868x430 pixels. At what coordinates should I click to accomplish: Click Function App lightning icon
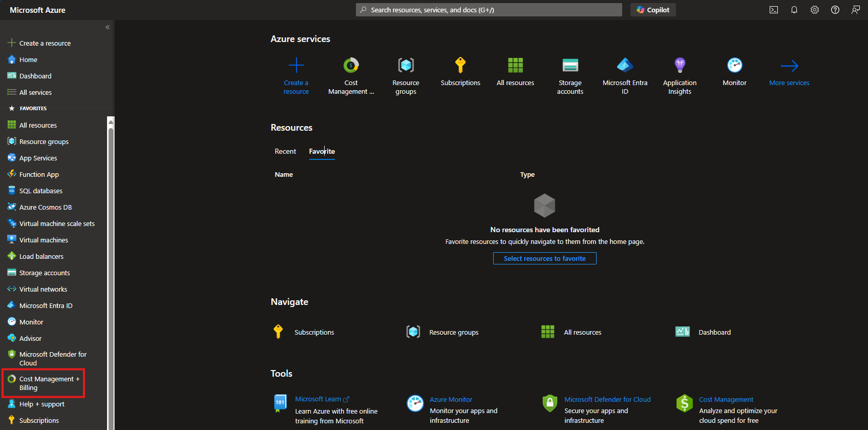click(x=12, y=174)
